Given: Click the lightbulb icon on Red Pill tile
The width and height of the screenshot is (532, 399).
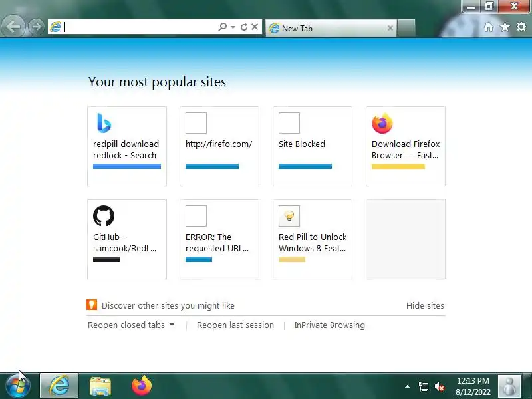Looking at the screenshot, I should tap(289, 215).
